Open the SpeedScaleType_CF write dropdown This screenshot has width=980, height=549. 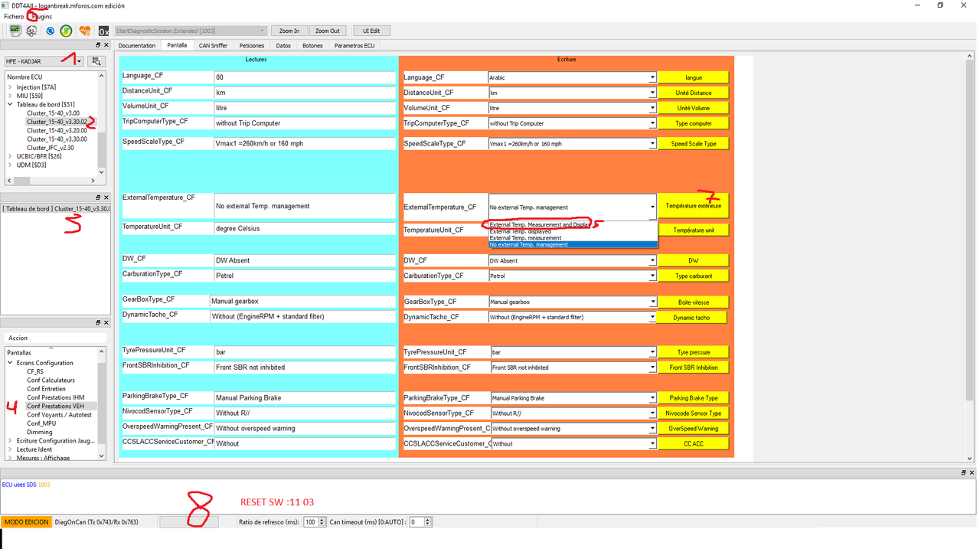(x=573, y=143)
